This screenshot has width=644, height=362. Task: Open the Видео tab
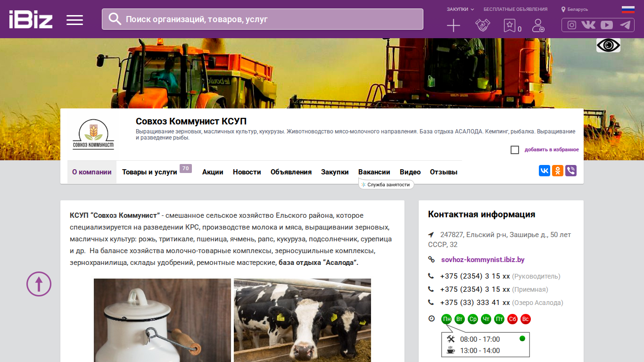(x=410, y=172)
